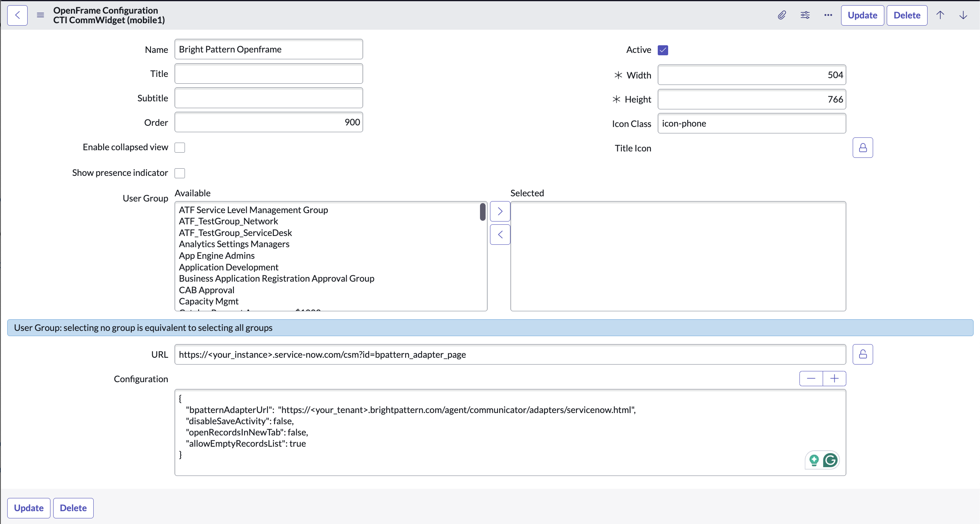Check Show presence indicator
Image resolution: width=980 pixels, height=524 pixels.
point(180,173)
